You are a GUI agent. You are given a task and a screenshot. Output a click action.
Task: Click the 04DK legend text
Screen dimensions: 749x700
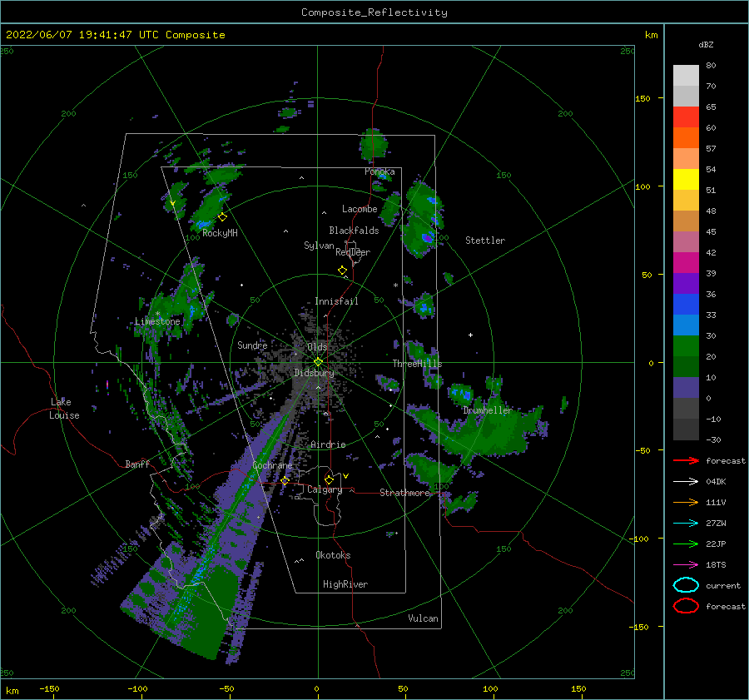(716, 482)
